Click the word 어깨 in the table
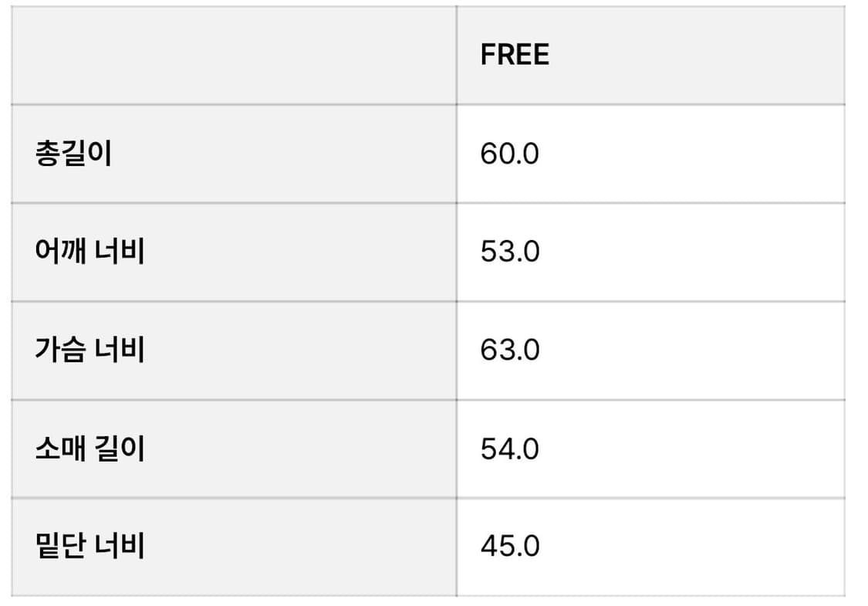This screenshot has width=868, height=606. pyautogui.click(x=60, y=252)
